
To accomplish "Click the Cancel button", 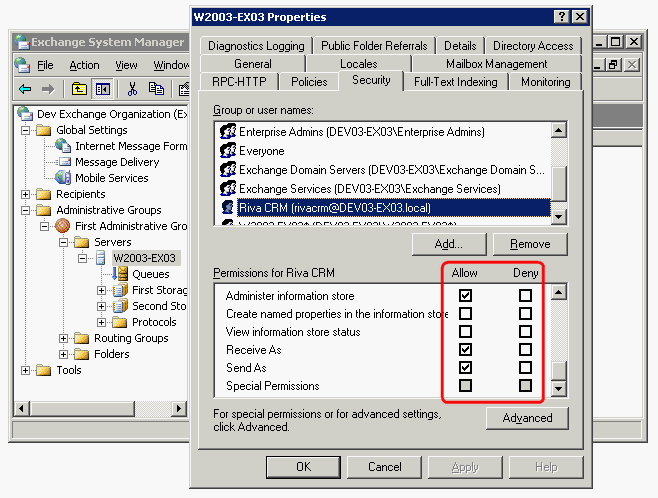I will [384, 467].
